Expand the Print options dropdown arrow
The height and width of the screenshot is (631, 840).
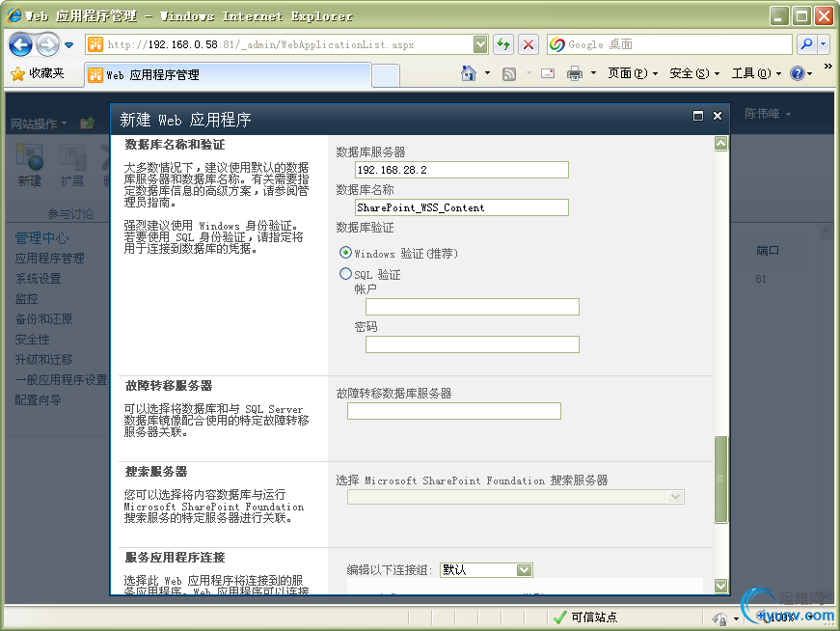click(593, 73)
